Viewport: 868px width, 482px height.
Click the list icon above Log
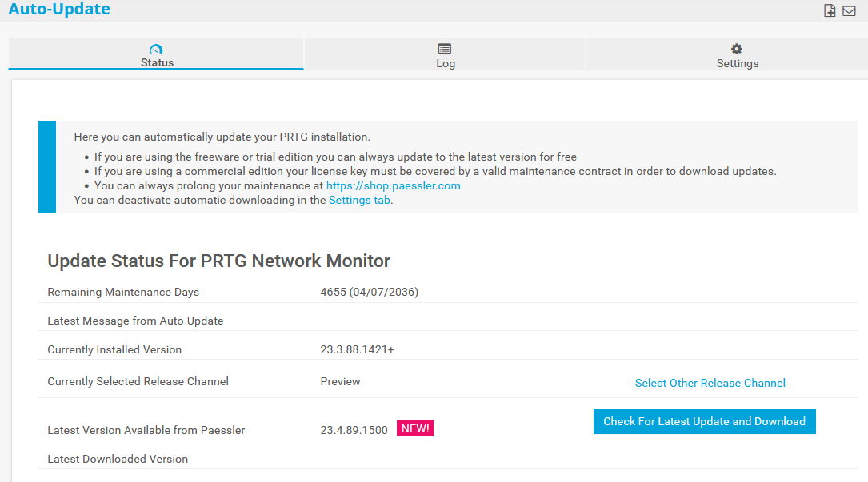point(445,49)
